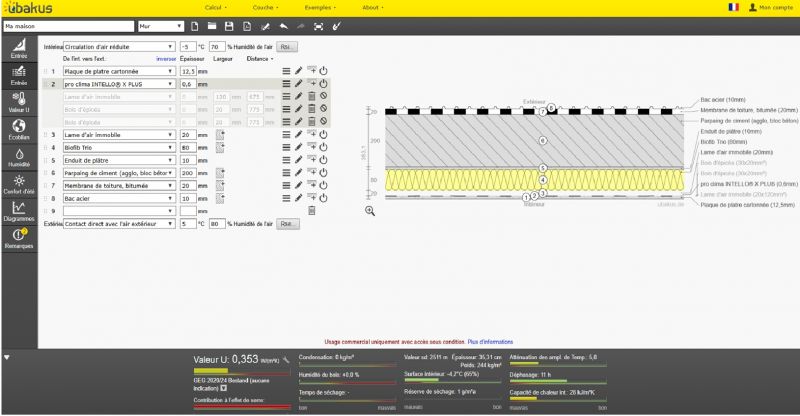The width and height of the screenshot is (800, 416).
Task: Open the Entrée layers panel with pencil icon
Action: (x=19, y=76)
